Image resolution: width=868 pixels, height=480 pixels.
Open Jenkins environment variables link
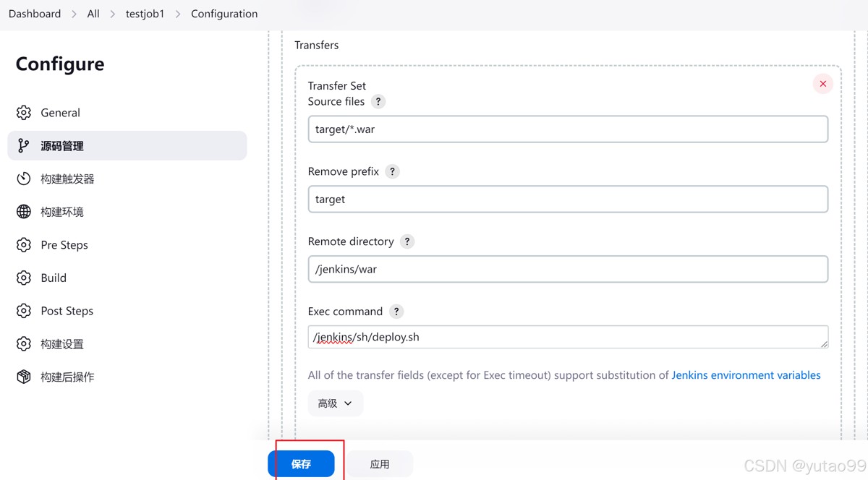point(746,375)
